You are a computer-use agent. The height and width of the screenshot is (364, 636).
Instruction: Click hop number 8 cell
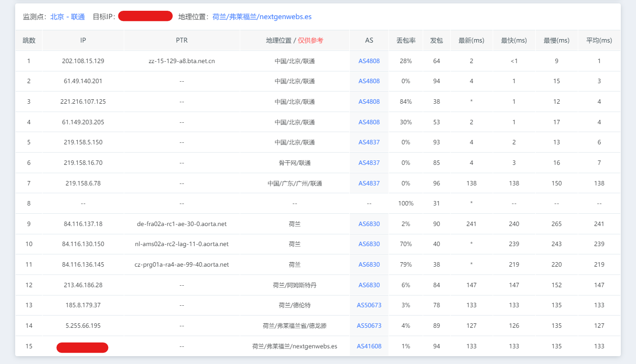(x=29, y=204)
